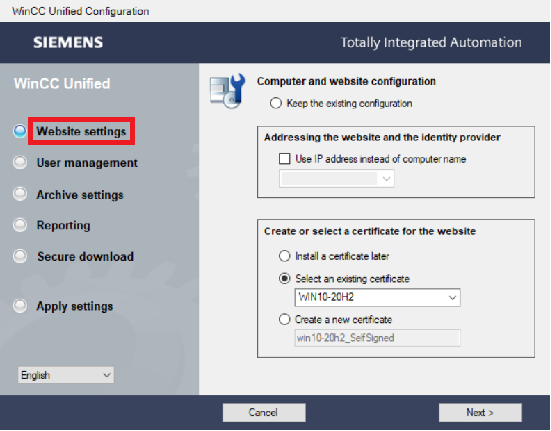Open the English language dropdown
Screen dimensions: 551x431
[x=66, y=375]
